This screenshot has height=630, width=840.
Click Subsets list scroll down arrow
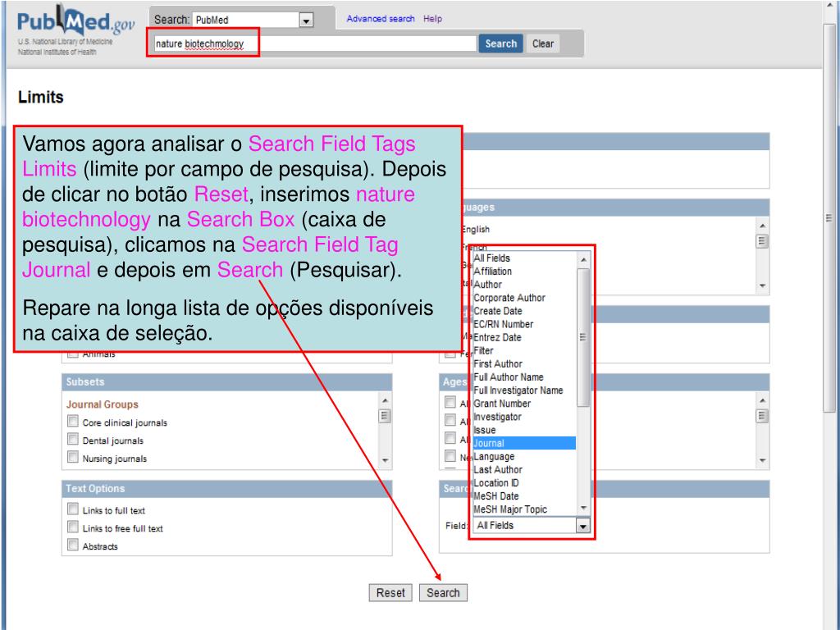pos(385,461)
